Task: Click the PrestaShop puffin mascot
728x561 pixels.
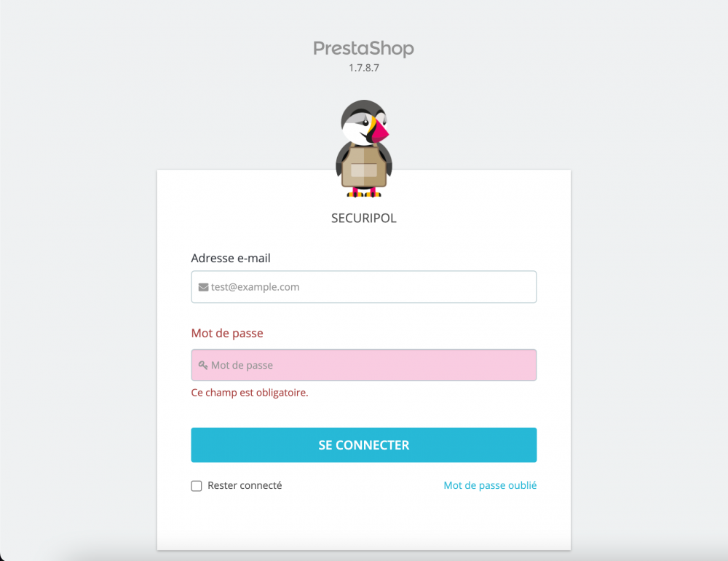Action: [x=364, y=149]
